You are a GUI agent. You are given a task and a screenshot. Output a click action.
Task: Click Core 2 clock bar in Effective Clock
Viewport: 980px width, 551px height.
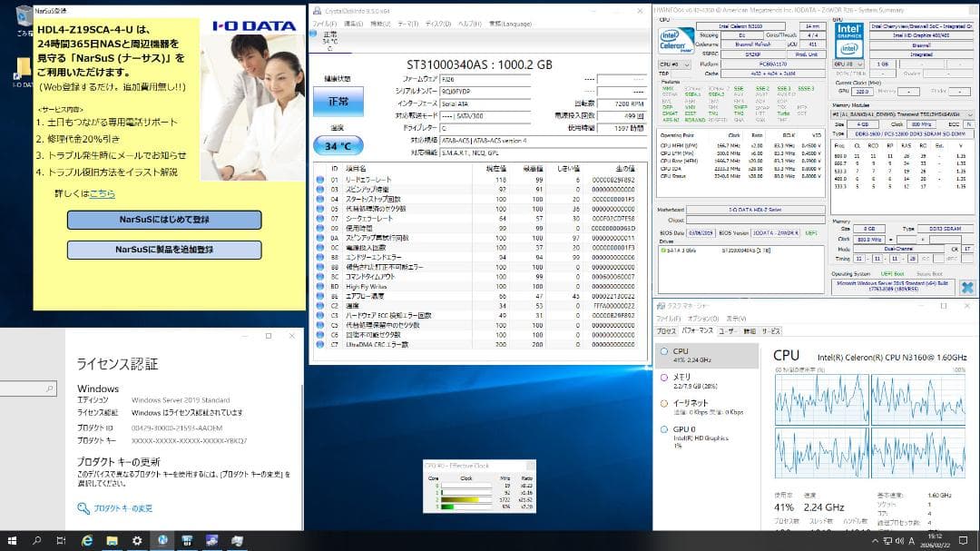465,500
